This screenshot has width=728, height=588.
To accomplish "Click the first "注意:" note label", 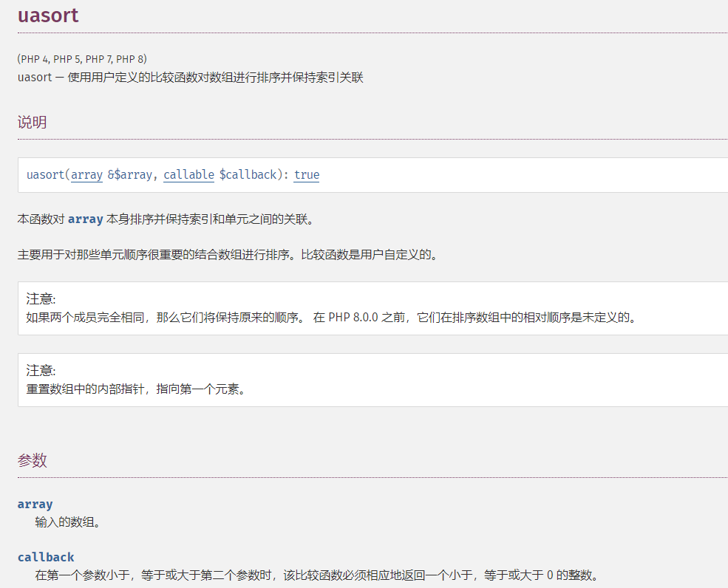I will [x=41, y=299].
